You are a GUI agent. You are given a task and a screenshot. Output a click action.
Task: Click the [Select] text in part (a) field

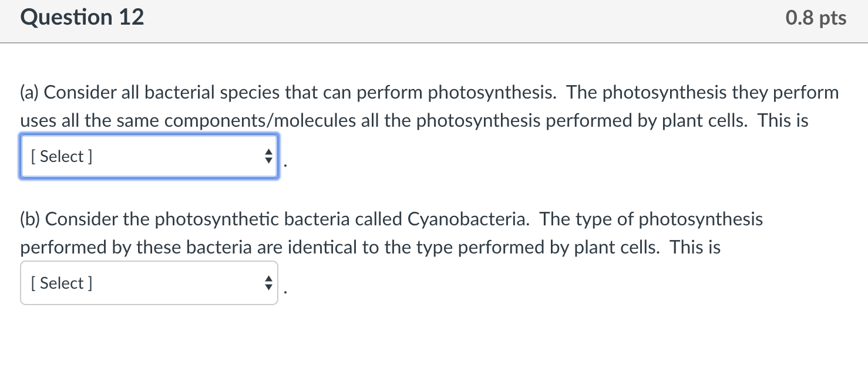click(x=61, y=156)
